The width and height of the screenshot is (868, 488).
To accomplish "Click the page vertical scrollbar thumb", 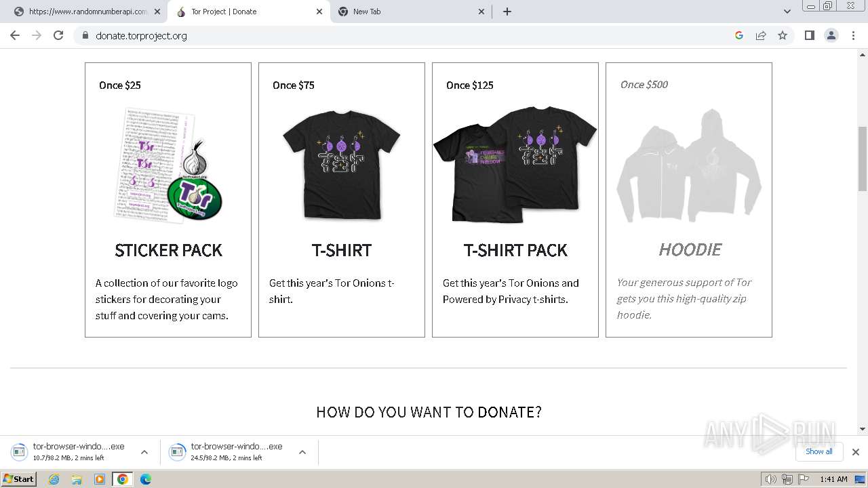I will click(863, 159).
